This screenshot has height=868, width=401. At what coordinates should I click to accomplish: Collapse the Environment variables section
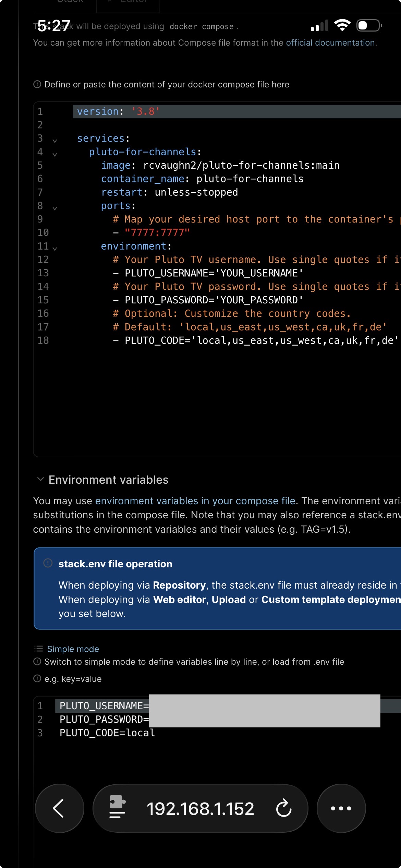[x=40, y=479]
